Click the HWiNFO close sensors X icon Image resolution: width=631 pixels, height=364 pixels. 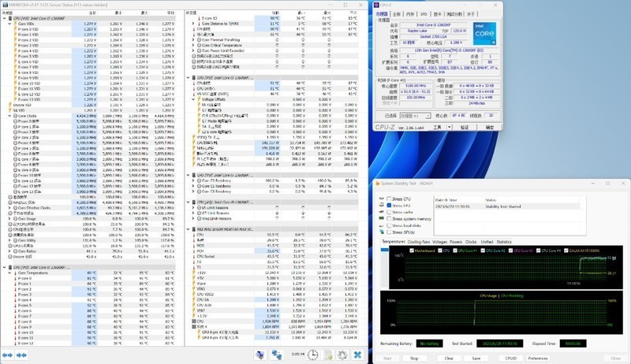[359, 355]
